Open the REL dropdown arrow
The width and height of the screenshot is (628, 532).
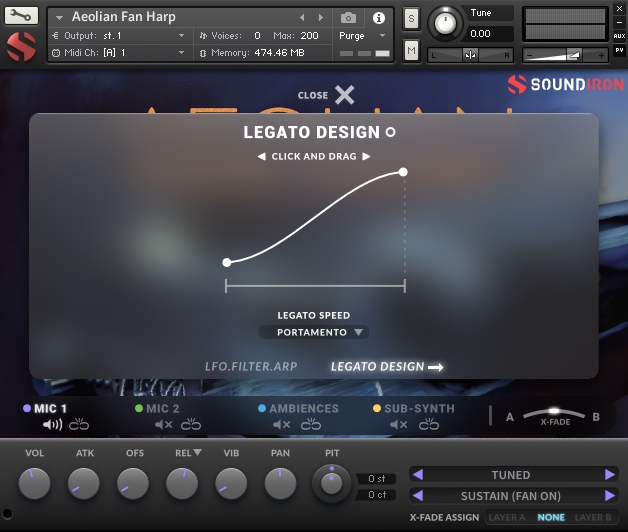(197, 453)
